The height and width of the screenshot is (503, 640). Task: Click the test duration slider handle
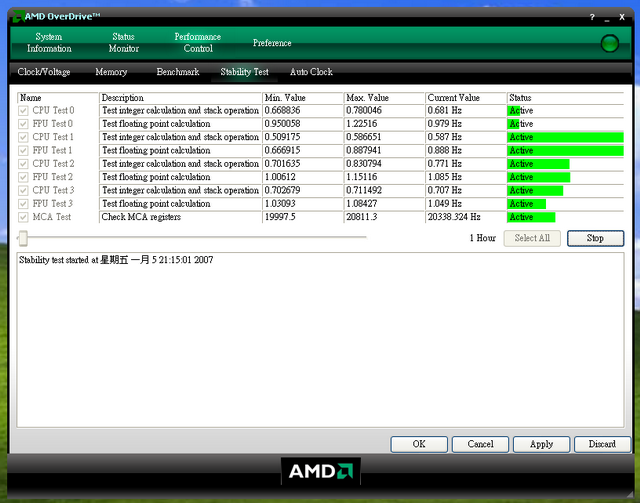(23, 238)
